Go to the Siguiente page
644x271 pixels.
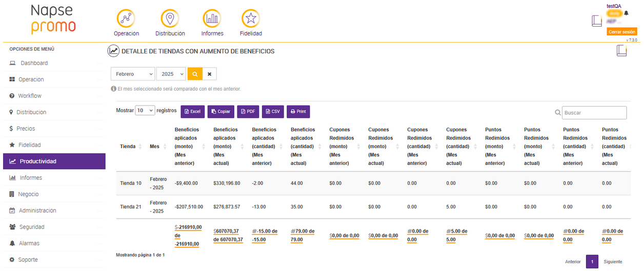(613, 262)
